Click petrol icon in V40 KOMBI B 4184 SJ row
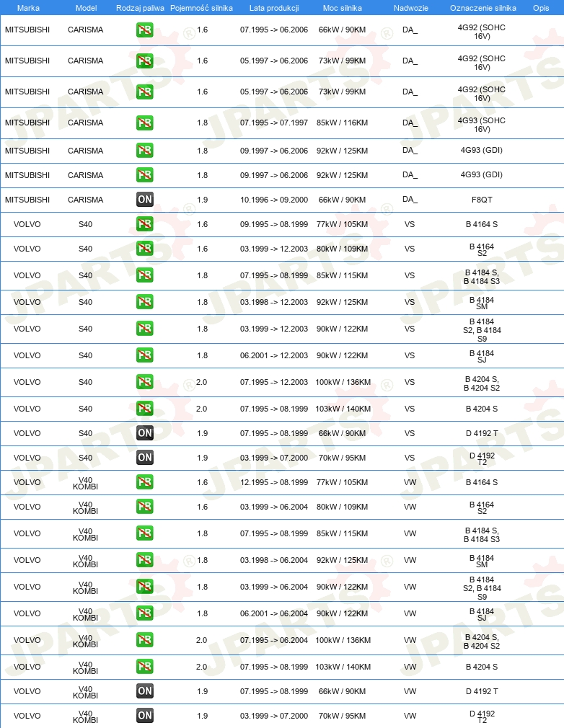Image resolution: width=564 pixels, height=728 pixels. click(x=145, y=614)
